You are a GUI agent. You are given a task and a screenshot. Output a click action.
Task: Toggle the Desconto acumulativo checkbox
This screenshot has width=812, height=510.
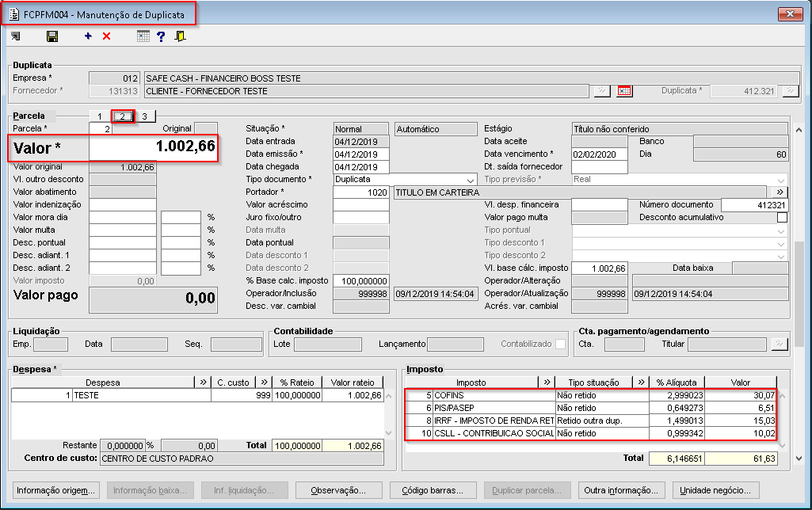pyautogui.click(x=782, y=217)
